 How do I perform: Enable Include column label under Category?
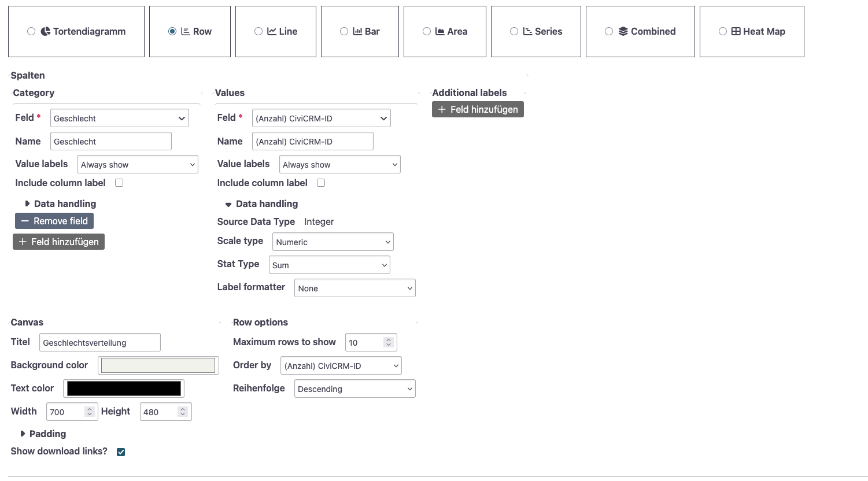pyautogui.click(x=119, y=183)
